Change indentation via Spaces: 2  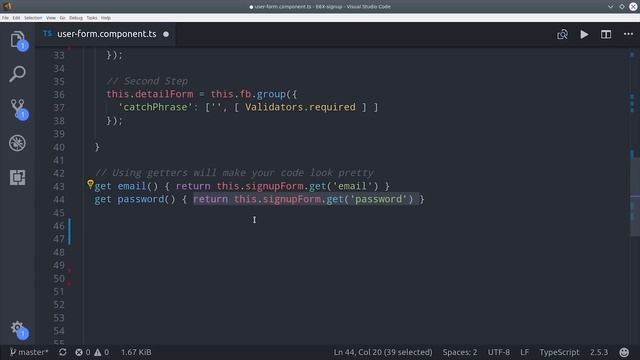coord(460,352)
